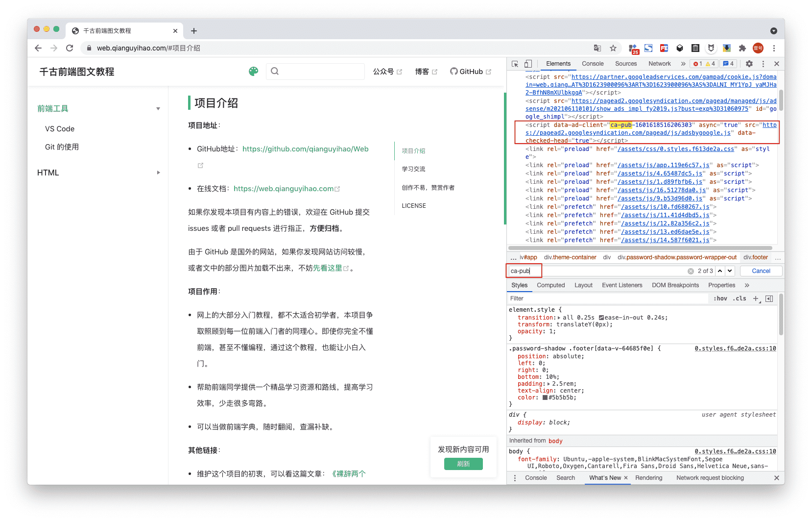Click the Styles Filter input
The image size is (812, 521).
[607, 298]
